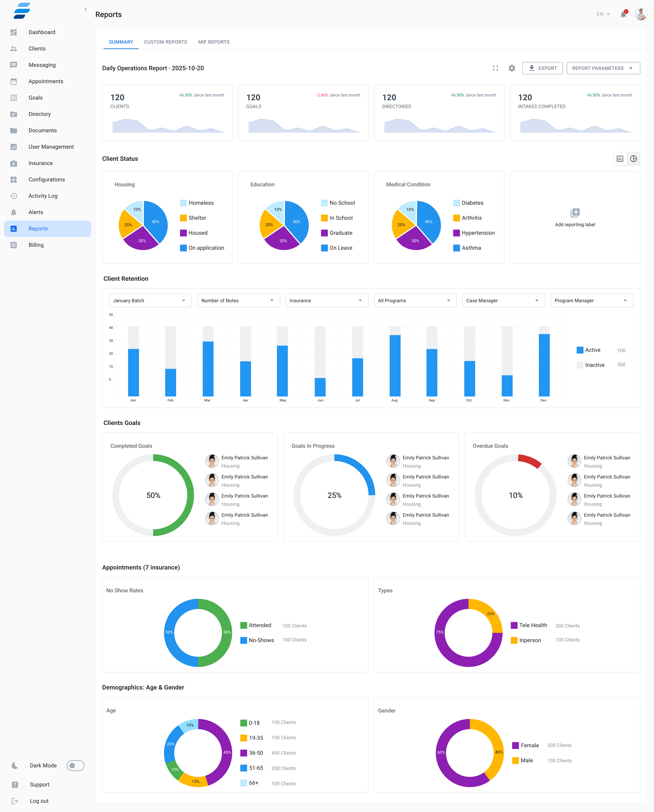Click the notification bell icon
This screenshot has width=654, height=812.
pyautogui.click(x=623, y=14)
